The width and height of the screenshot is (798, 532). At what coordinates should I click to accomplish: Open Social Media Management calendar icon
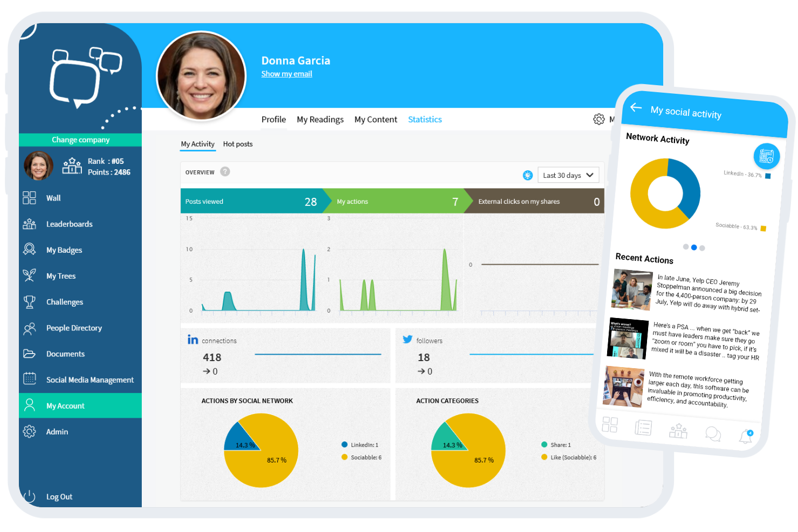(x=30, y=379)
